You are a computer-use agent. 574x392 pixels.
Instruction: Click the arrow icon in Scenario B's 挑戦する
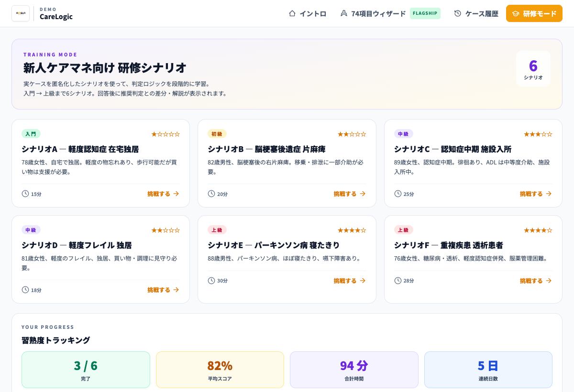(x=363, y=194)
